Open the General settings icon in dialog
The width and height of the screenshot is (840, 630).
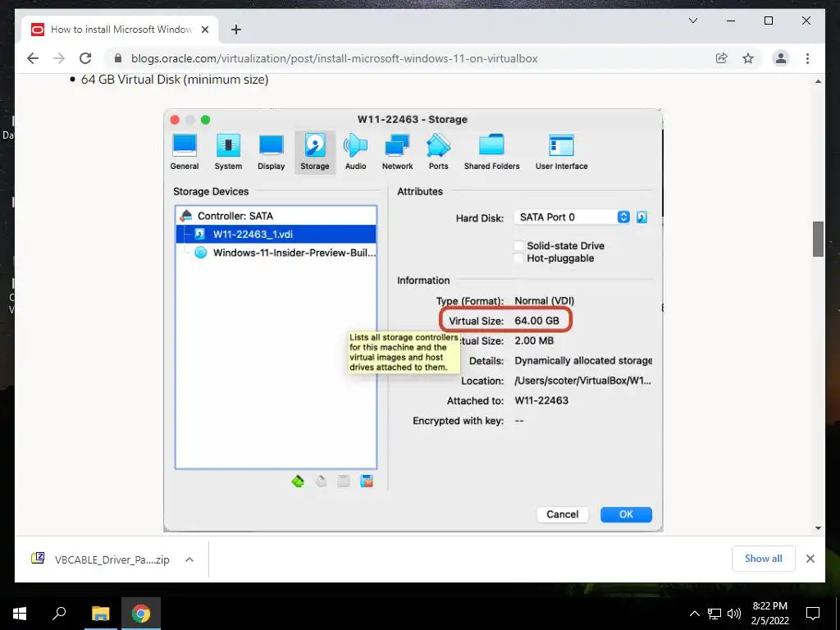[185, 152]
